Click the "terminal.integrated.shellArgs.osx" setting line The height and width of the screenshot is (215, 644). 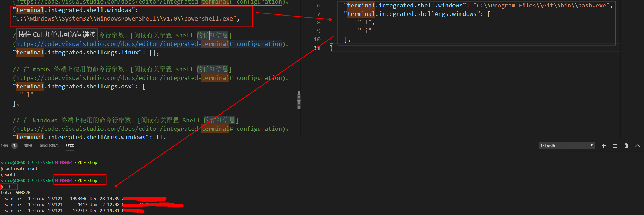pos(79,86)
